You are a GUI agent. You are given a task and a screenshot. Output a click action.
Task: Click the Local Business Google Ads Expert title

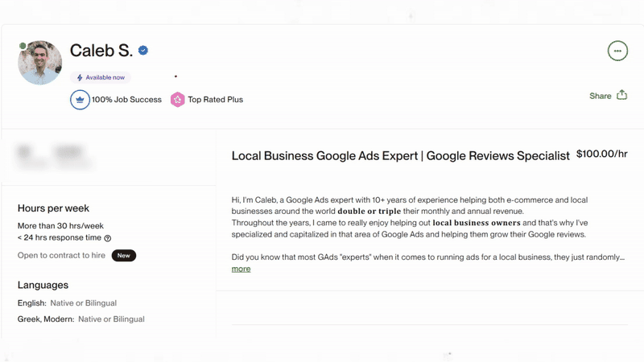(400, 155)
